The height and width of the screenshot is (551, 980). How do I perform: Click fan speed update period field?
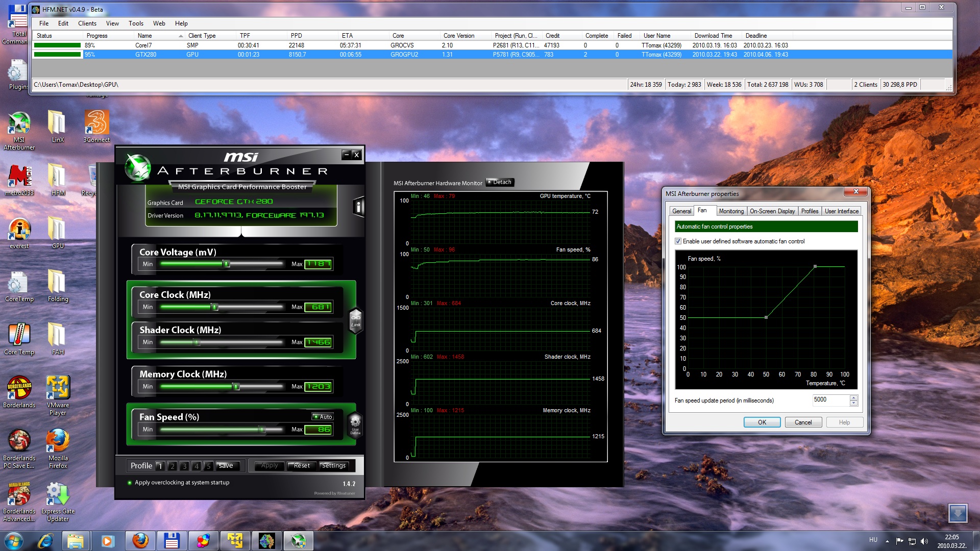coord(831,400)
